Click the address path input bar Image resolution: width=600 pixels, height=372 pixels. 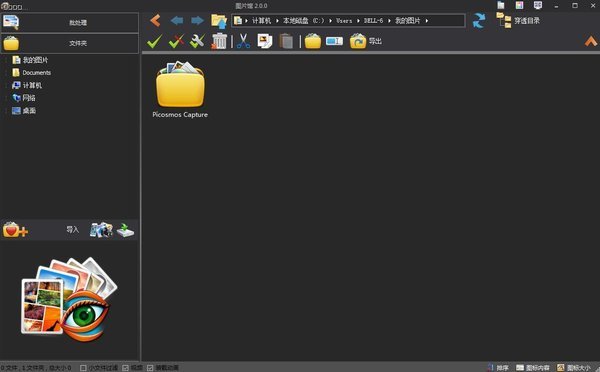click(x=348, y=21)
